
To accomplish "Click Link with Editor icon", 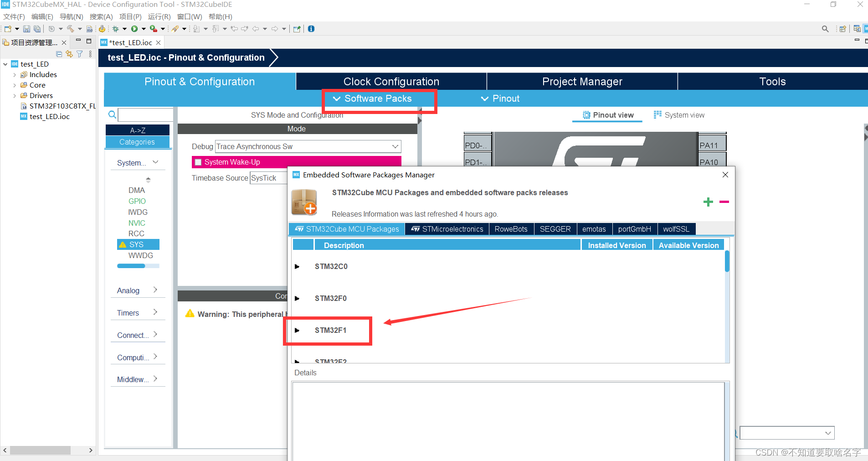I will click(69, 54).
